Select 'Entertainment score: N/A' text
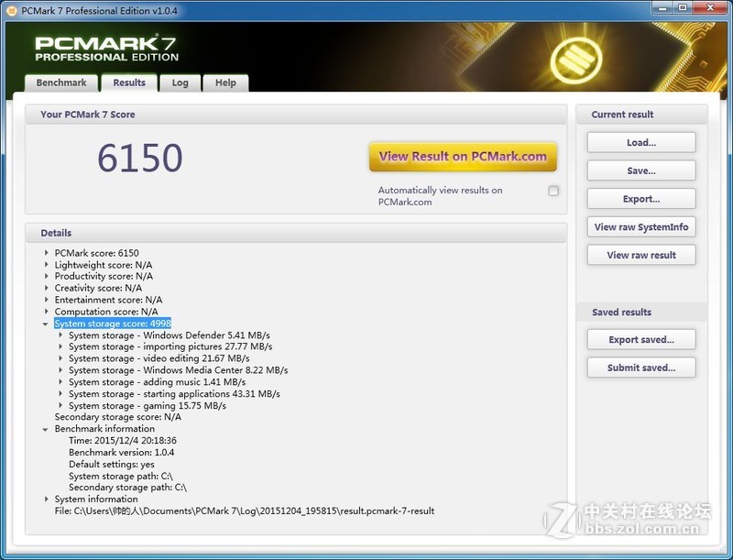The height and width of the screenshot is (560, 733). tap(108, 300)
